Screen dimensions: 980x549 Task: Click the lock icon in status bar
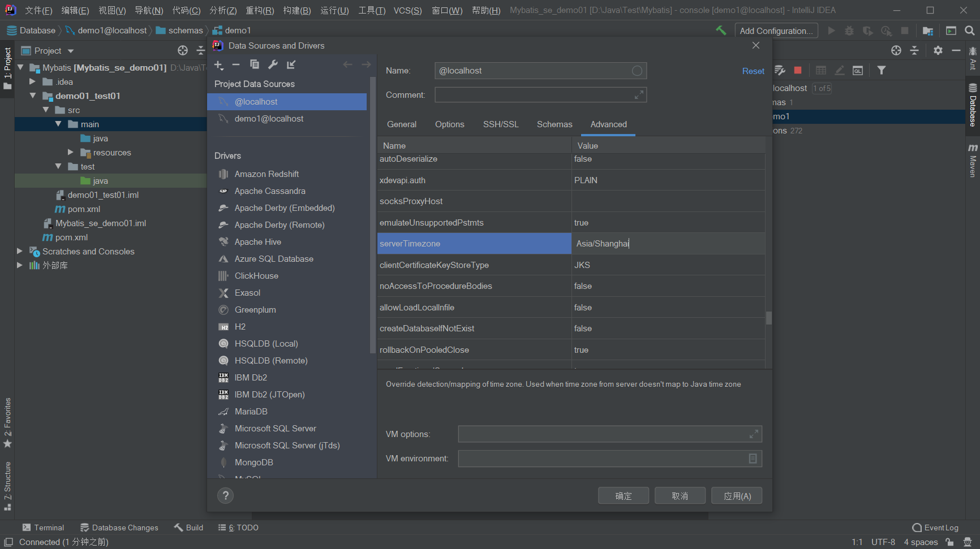pyautogui.click(x=949, y=542)
